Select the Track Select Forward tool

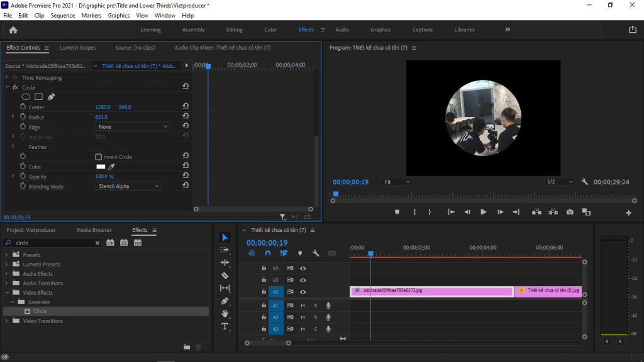click(x=226, y=250)
